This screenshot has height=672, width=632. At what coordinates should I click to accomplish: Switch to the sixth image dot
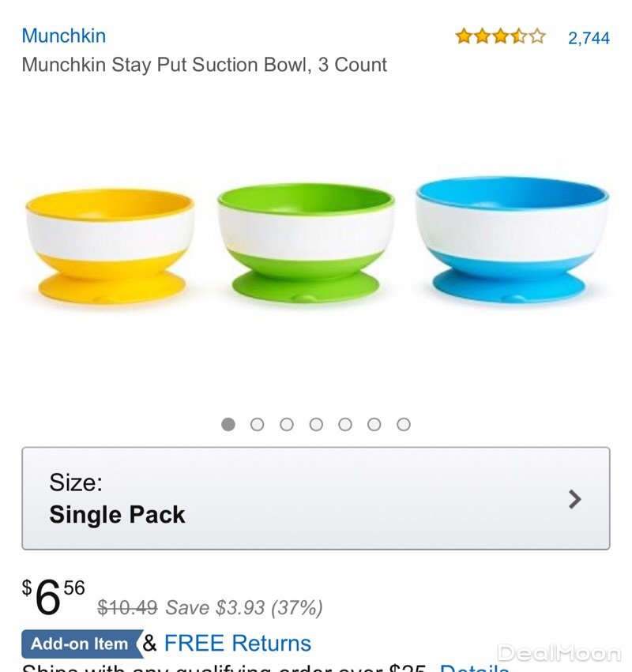tap(374, 425)
